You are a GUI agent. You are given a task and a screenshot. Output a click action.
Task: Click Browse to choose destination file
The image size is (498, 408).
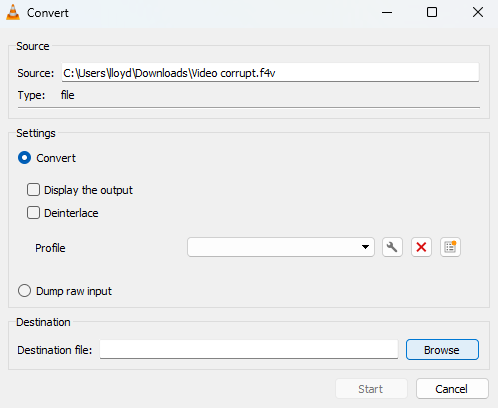[x=442, y=350]
